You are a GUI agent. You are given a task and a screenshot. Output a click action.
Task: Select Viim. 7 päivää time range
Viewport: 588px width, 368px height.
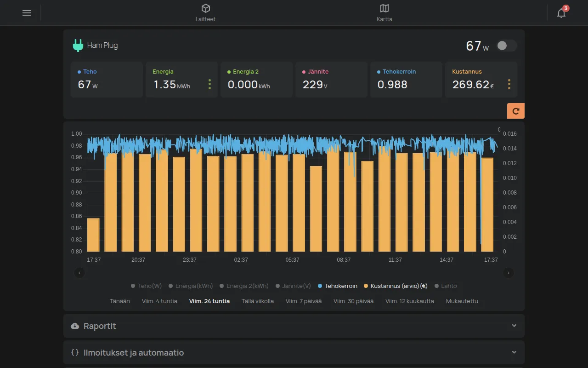click(x=304, y=301)
